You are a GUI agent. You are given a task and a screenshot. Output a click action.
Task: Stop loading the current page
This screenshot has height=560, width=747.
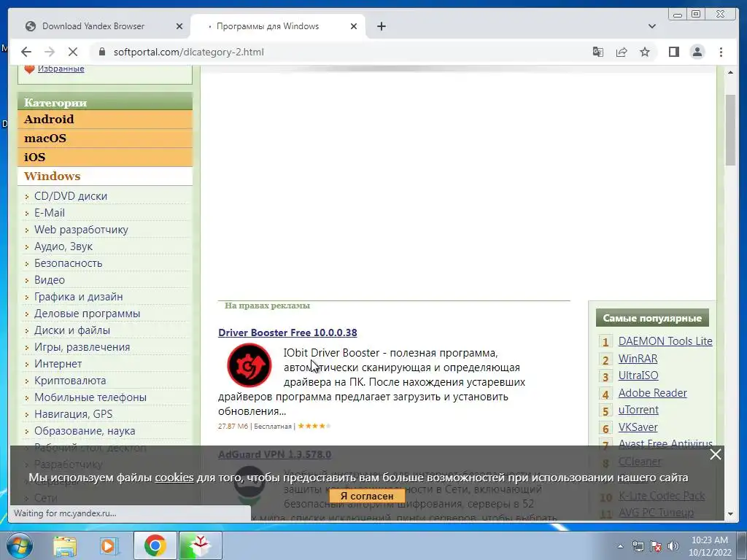click(x=72, y=52)
